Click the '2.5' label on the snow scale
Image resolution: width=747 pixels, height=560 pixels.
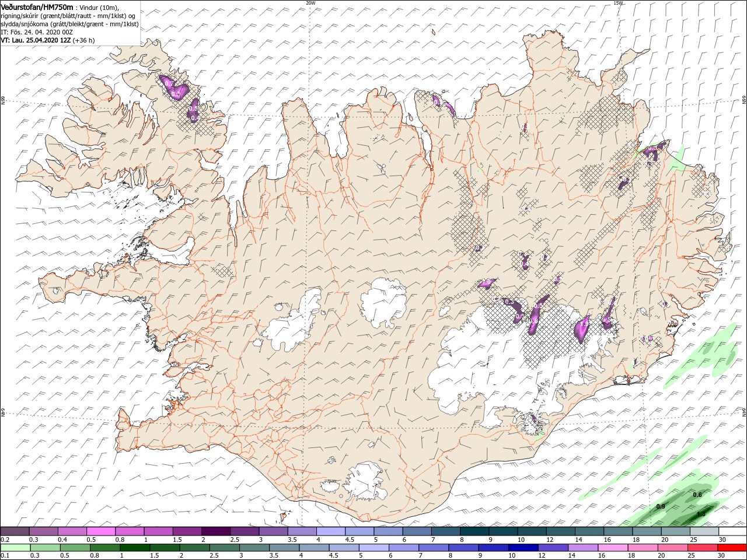pyautogui.click(x=235, y=540)
